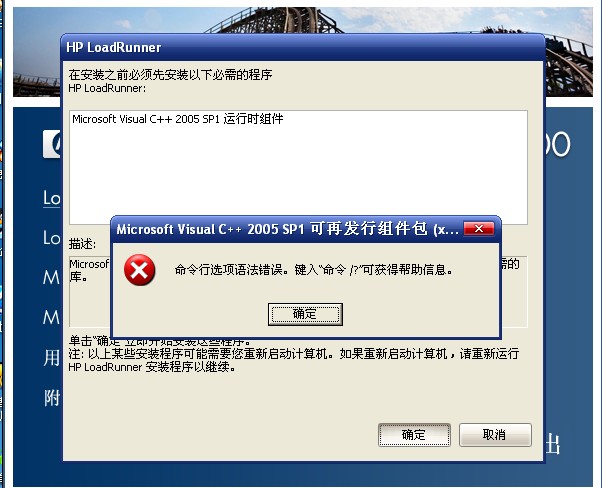Click the underlined first Lo installer link
Image resolution: width=602 pixels, height=488 pixels.
(x=51, y=199)
